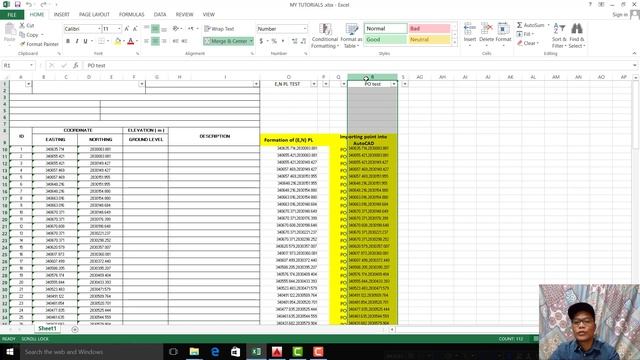The height and width of the screenshot is (360, 640).
Task: Activate the Format Painter brush
Action: (22, 44)
